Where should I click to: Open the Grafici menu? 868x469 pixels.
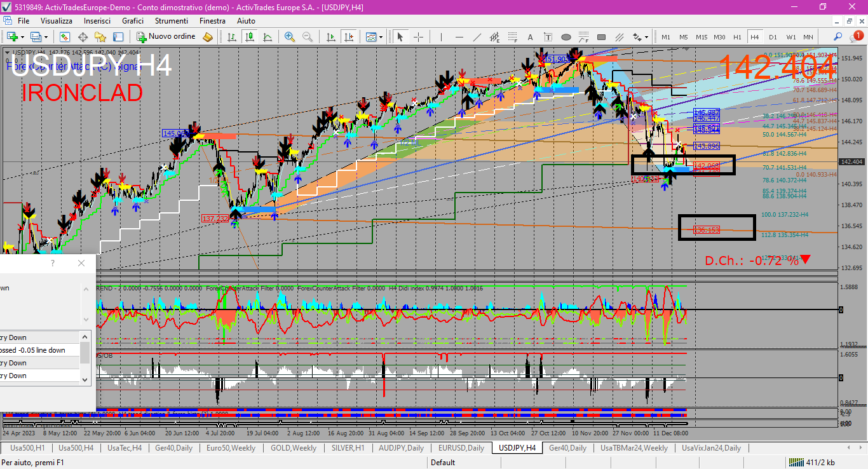coord(133,21)
